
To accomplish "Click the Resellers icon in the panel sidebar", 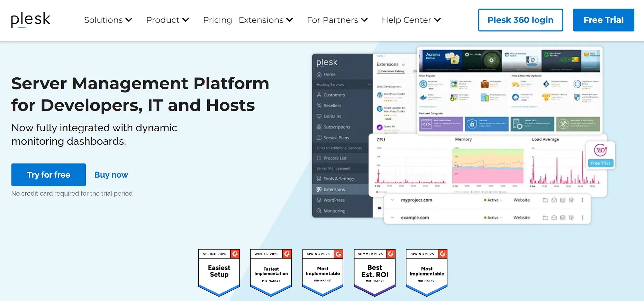I will coord(319,105).
